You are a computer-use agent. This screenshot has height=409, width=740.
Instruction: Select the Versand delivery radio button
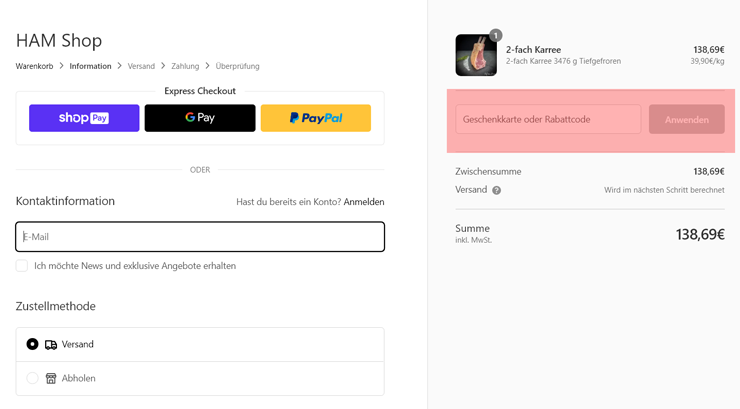[x=32, y=344]
